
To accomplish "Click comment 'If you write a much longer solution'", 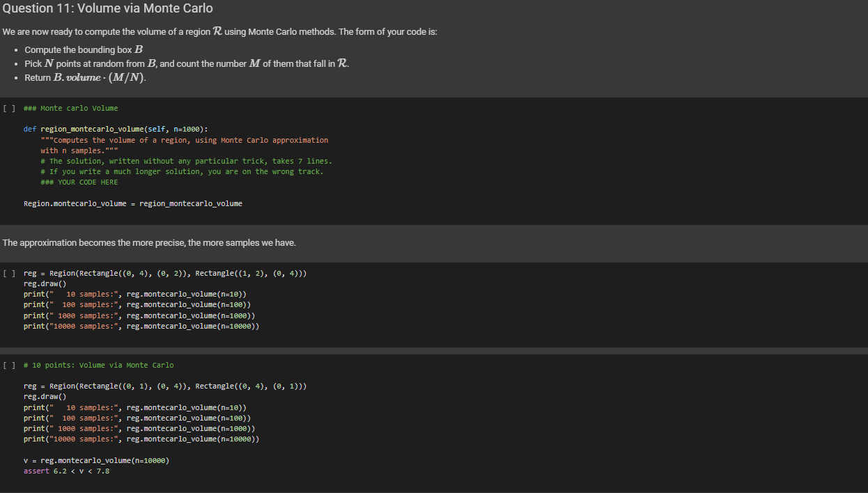I will (x=182, y=171).
